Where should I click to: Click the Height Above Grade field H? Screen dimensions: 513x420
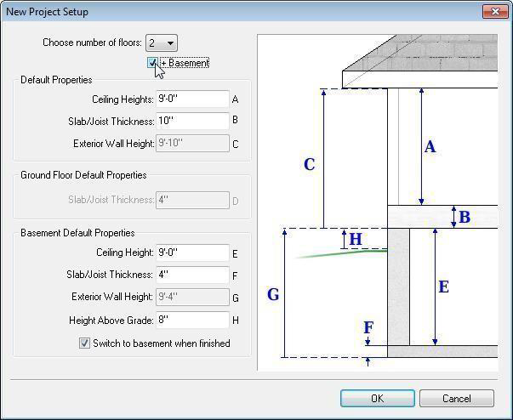click(193, 321)
